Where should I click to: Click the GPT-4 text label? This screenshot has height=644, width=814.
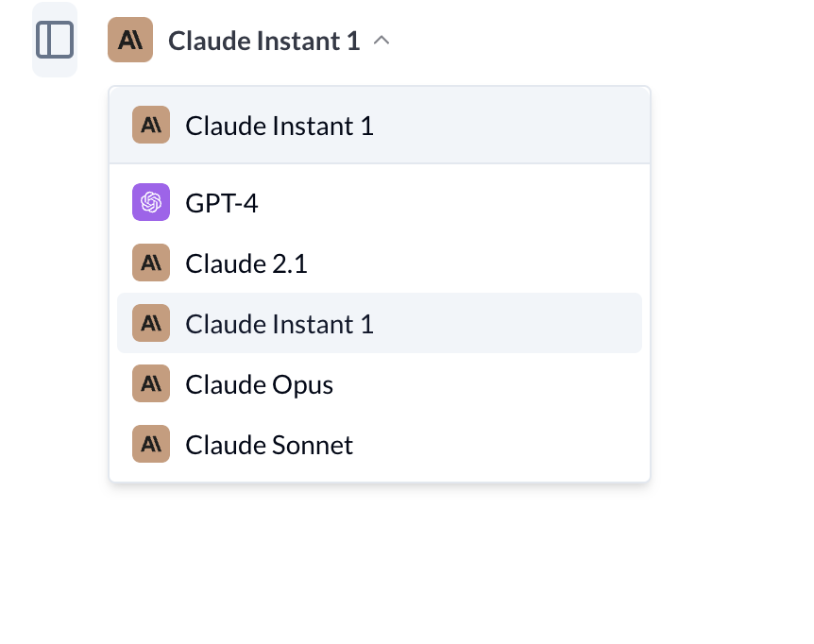pos(222,203)
